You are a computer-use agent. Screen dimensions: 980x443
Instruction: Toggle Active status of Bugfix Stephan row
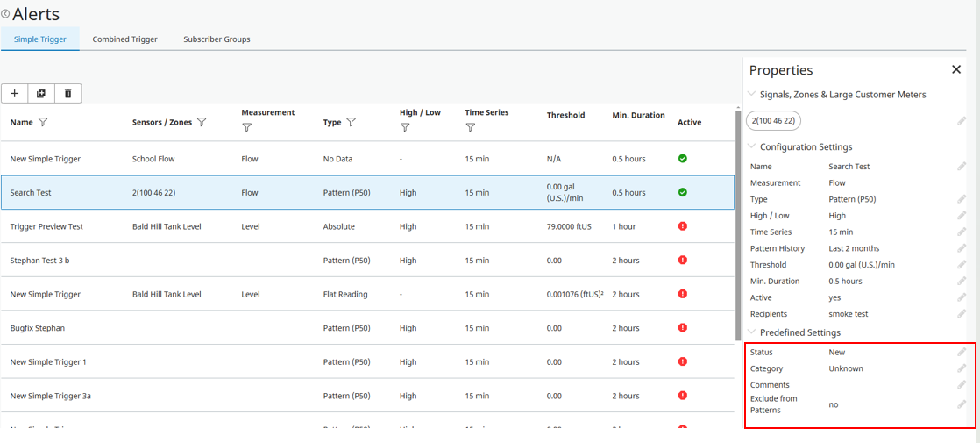(x=683, y=328)
